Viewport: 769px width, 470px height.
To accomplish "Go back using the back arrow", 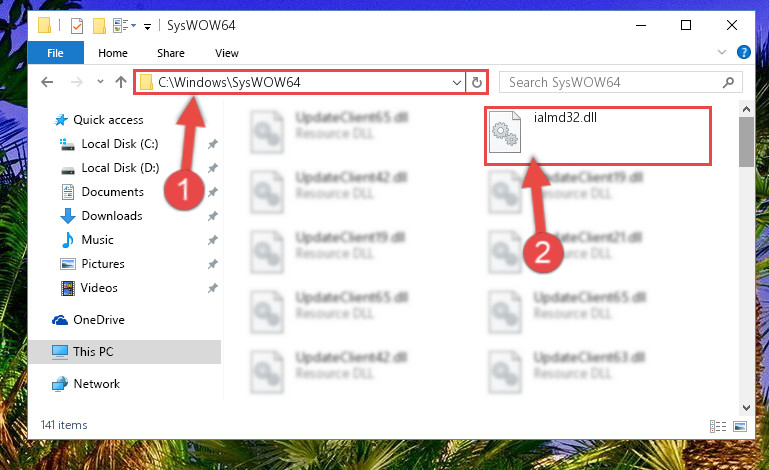I will (47, 82).
